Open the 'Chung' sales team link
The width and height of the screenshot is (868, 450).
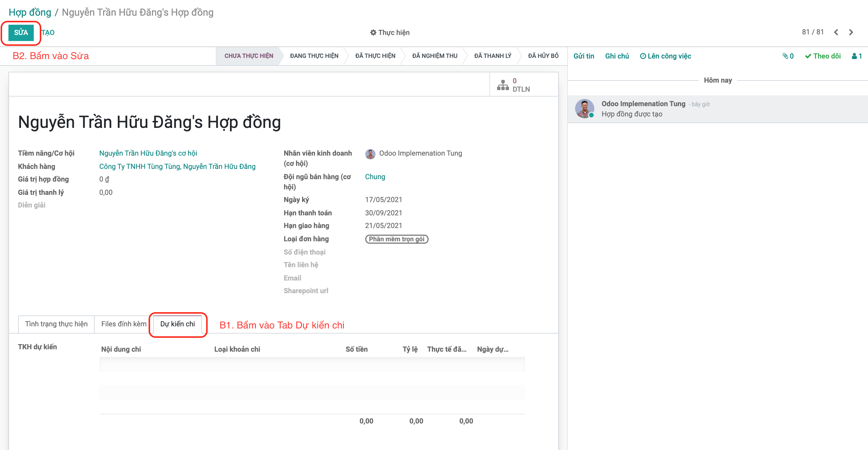(x=375, y=176)
